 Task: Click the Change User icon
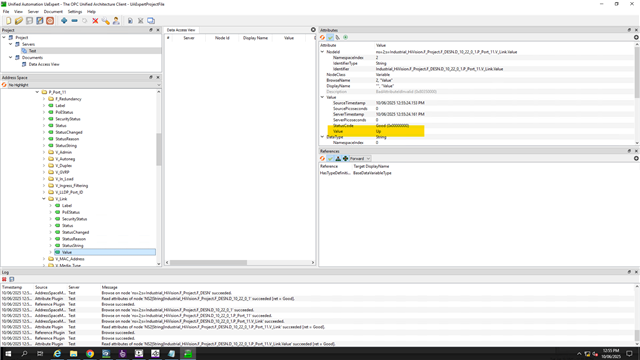[x=116, y=21]
